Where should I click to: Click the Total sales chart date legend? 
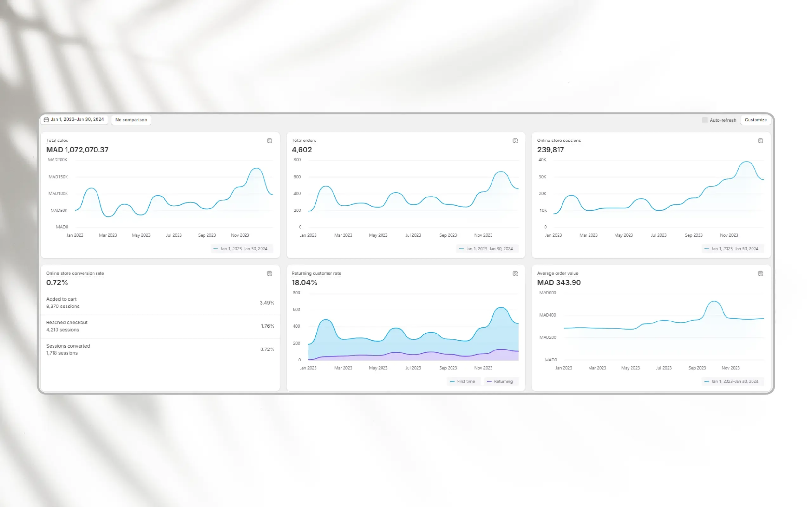241,248
